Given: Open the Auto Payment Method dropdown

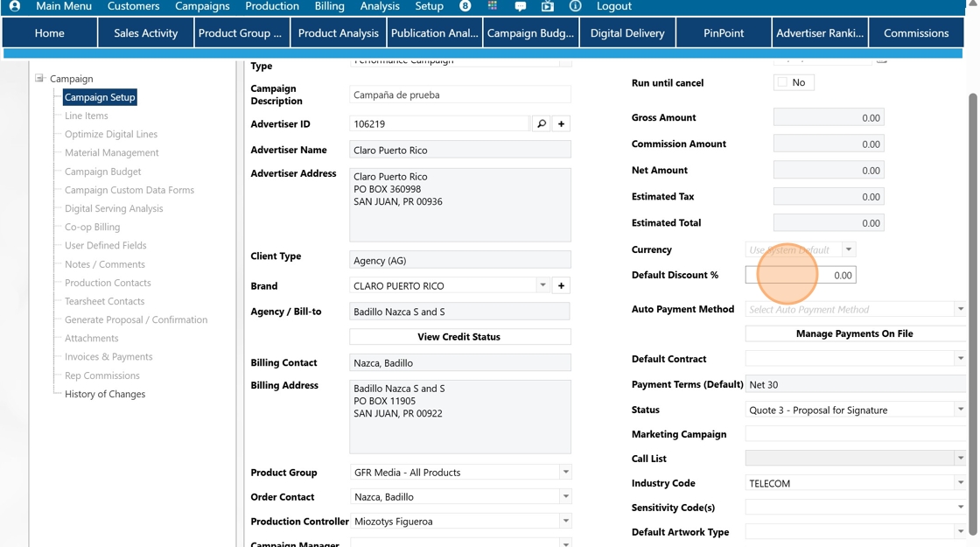Looking at the screenshot, I should [x=960, y=309].
